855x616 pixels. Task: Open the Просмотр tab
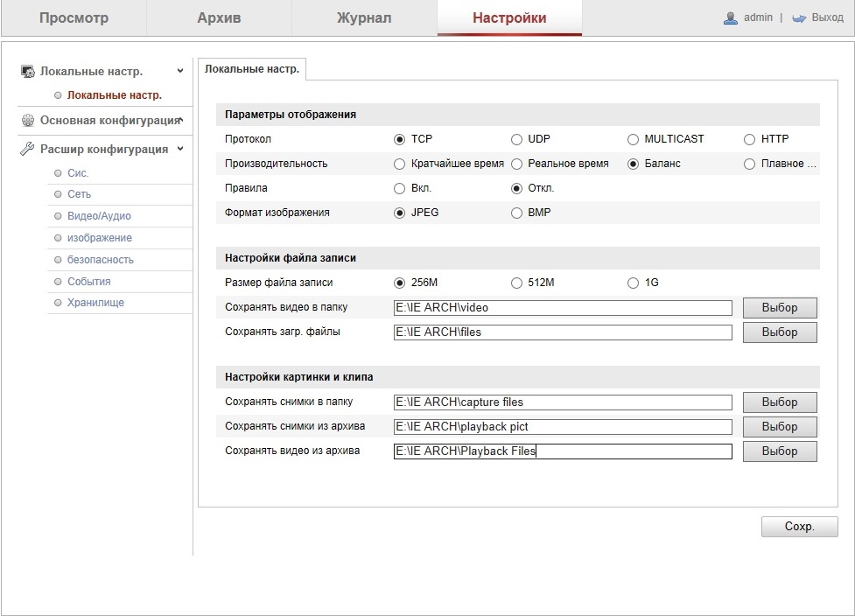(x=74, y=18)
